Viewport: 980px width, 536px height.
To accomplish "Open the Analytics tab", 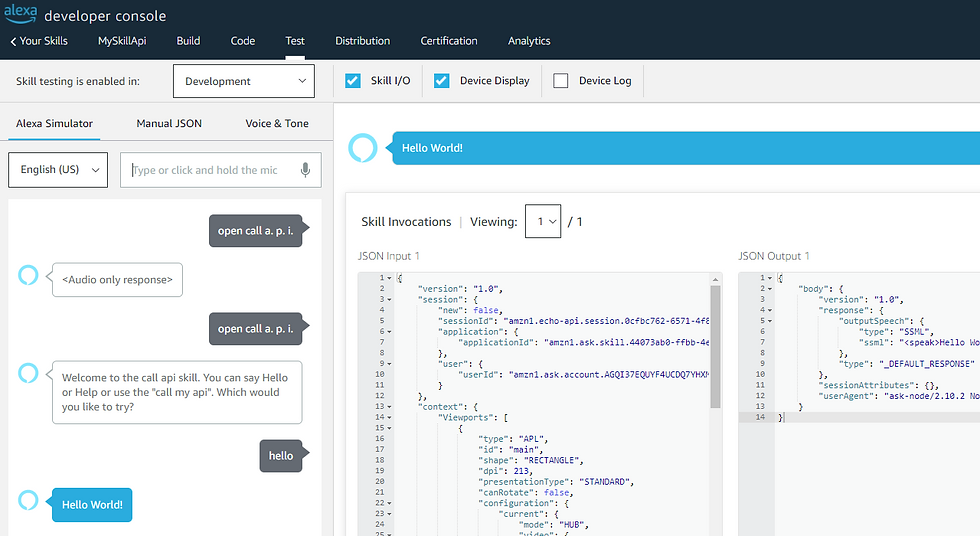I will (x=529, y=41).
